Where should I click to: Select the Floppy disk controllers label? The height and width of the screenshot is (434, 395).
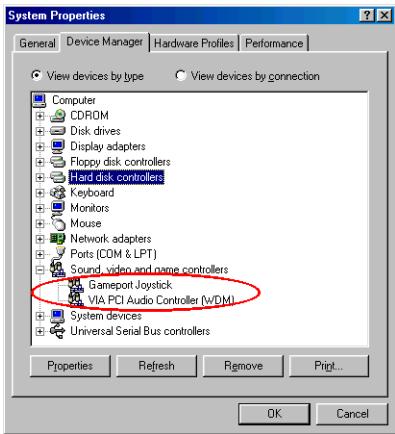pos(120,162)
